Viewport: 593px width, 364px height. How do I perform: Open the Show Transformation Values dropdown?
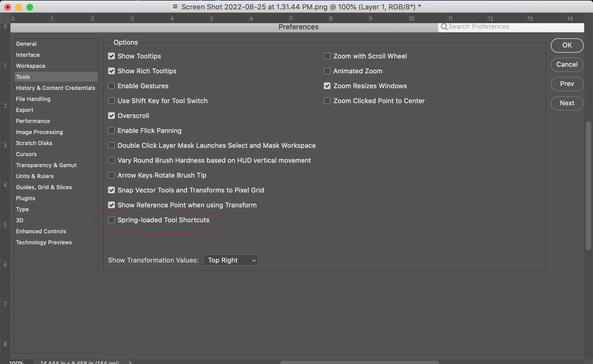231,260
